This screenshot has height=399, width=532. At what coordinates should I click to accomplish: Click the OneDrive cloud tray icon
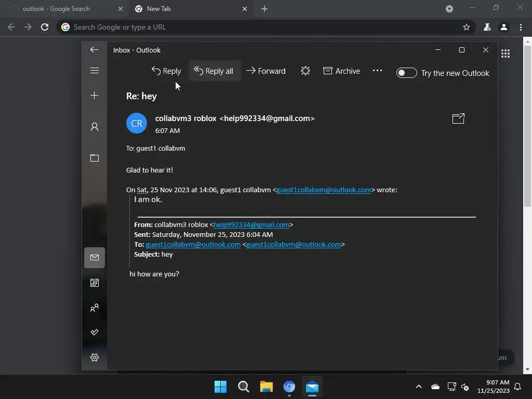pyautogui.click(x=435, y=387)
